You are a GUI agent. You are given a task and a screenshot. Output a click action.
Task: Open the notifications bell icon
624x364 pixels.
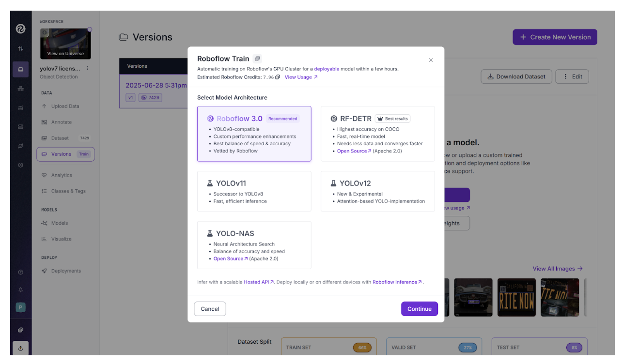point(20,290)
